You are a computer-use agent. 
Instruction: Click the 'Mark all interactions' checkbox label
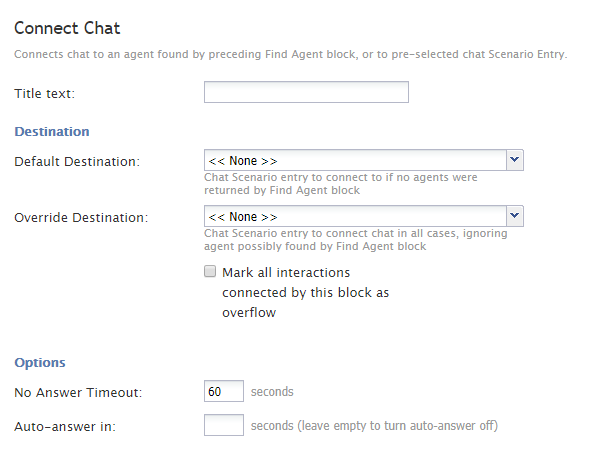[x=306, y=292]
